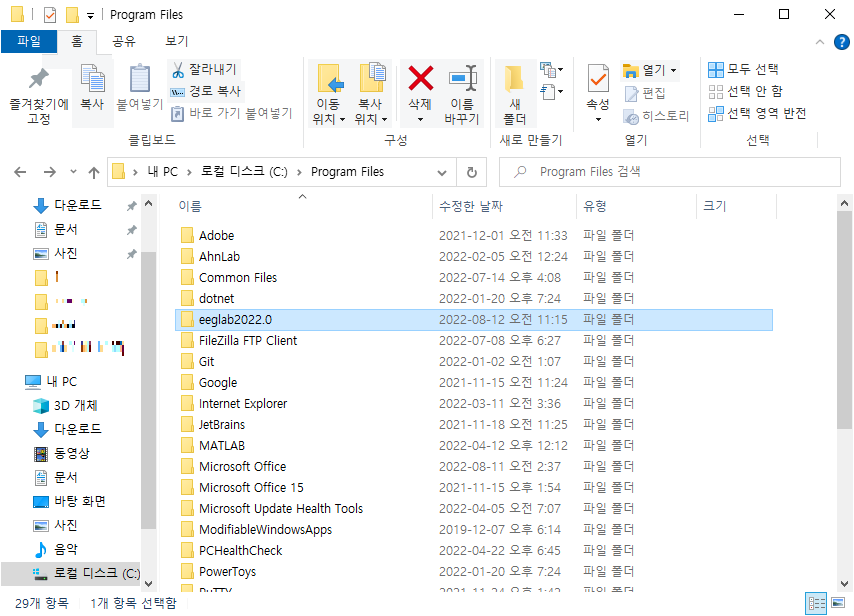Select the eeglab2022.0 folder
The width and height of the screenshot is (854, 616).
(474, 320)
